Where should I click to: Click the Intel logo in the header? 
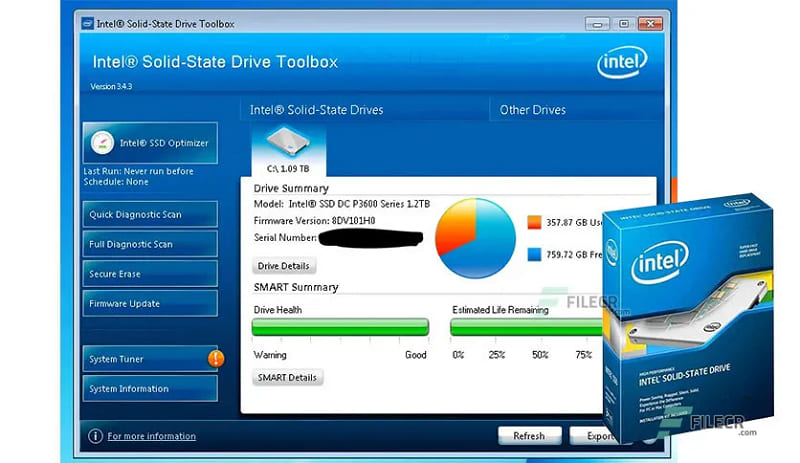[622, 62]
